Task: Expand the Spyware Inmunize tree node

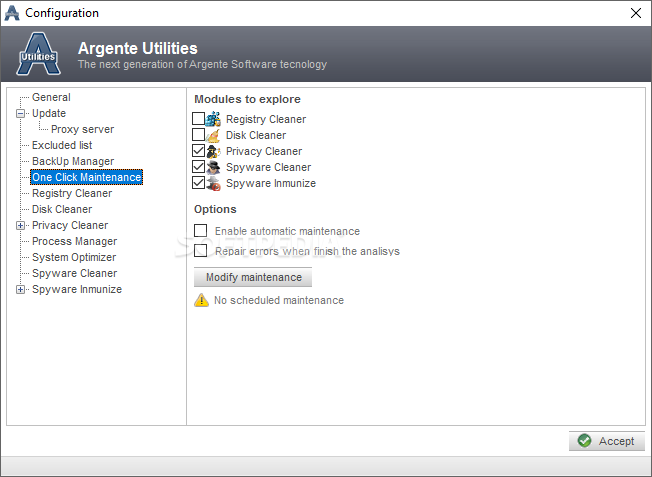Action: (x=20, y=289)
